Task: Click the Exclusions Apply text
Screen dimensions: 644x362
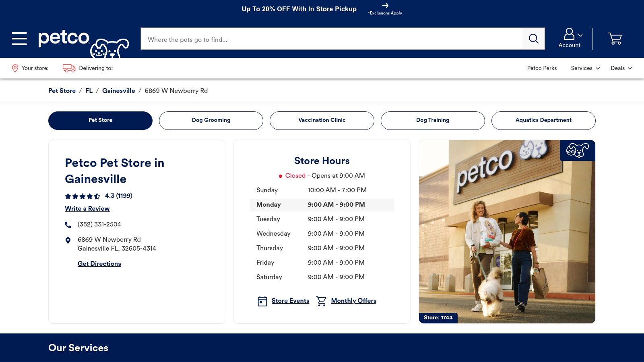Action: click(x=385, y=13)
